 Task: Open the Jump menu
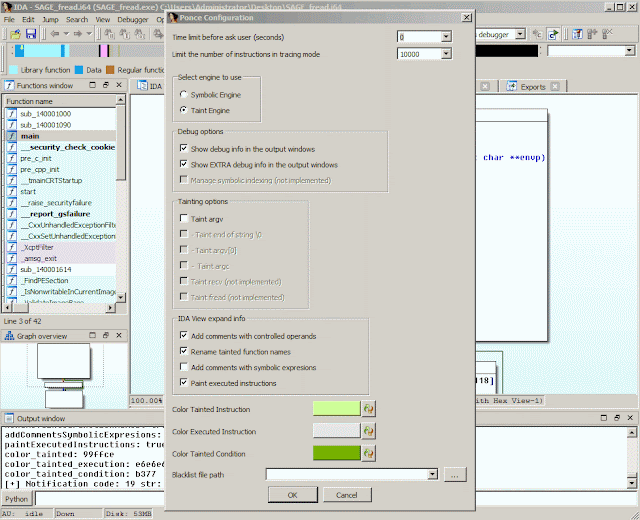[x=50, y=19]
